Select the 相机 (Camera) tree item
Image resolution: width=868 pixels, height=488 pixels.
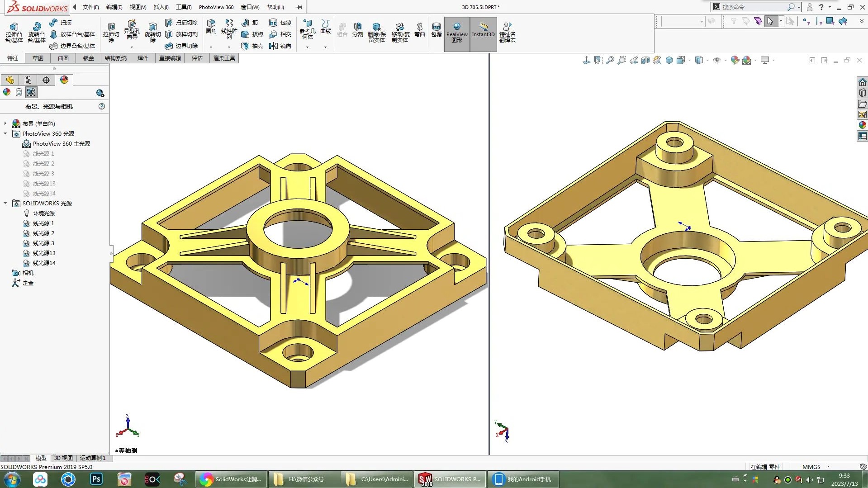(x=23, y=273)
